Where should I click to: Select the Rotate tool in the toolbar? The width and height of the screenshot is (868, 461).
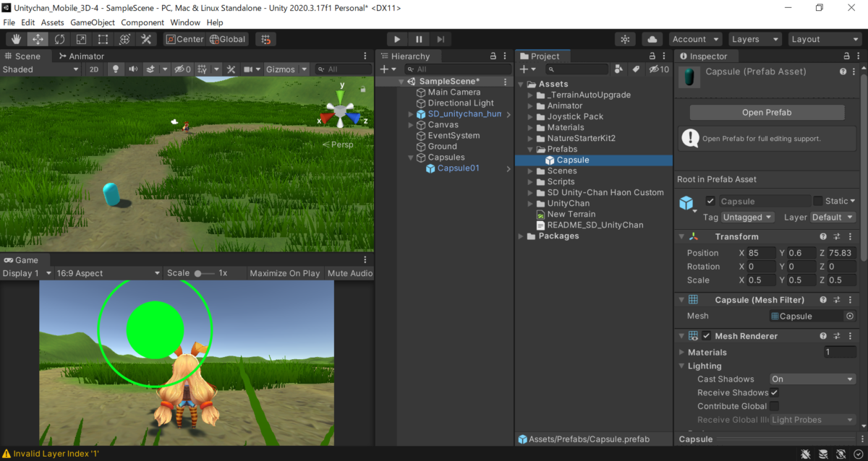pyautogui.click(x=59, y=39)
